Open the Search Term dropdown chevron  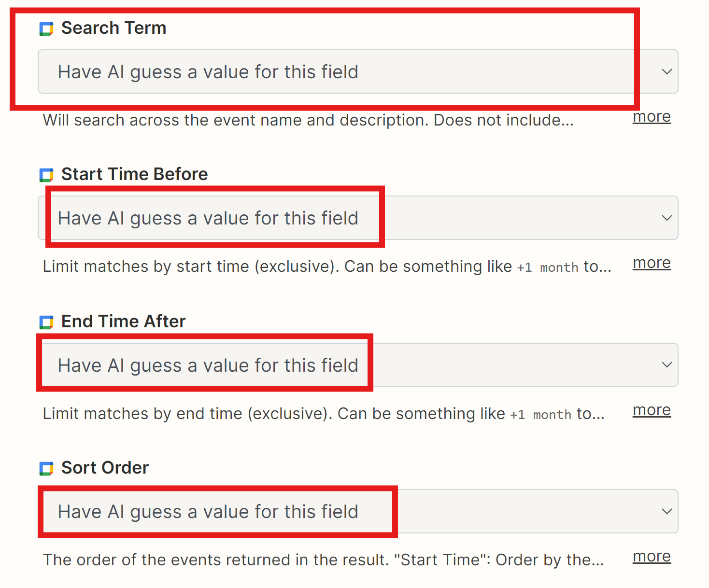click(666, 72)
